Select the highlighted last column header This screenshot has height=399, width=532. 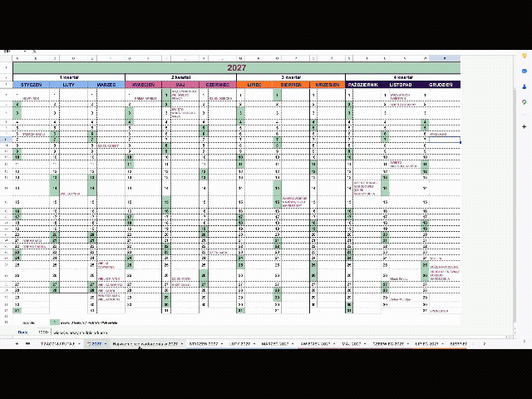pyautogui.click(x=445, y=59)
